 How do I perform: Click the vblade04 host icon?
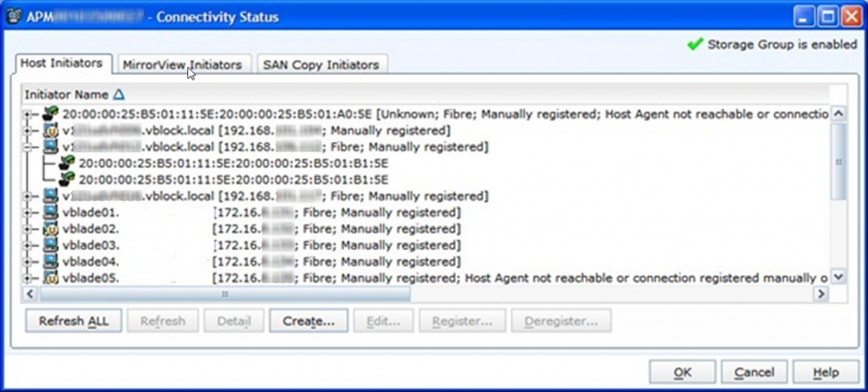coord(50,261)
